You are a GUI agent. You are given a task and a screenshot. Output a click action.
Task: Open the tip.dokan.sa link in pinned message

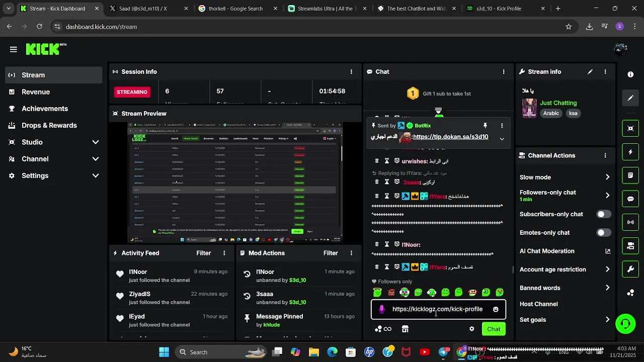[x=450, y=137]
